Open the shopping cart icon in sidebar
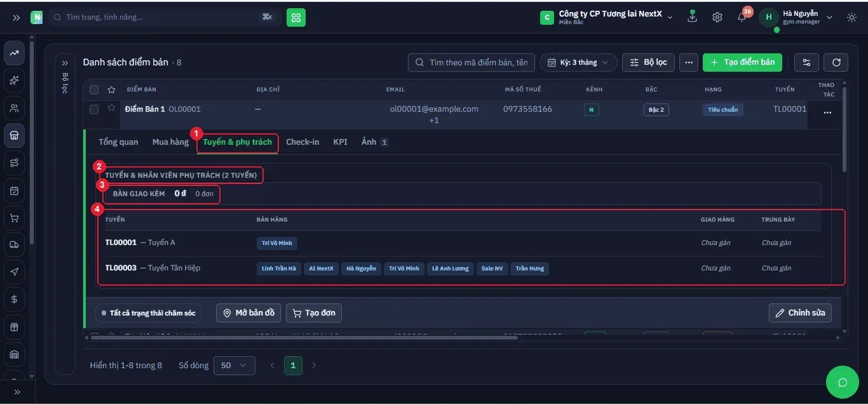Image resolution: width=868 pixels, height=405 pixels. [x=15, y=218]
